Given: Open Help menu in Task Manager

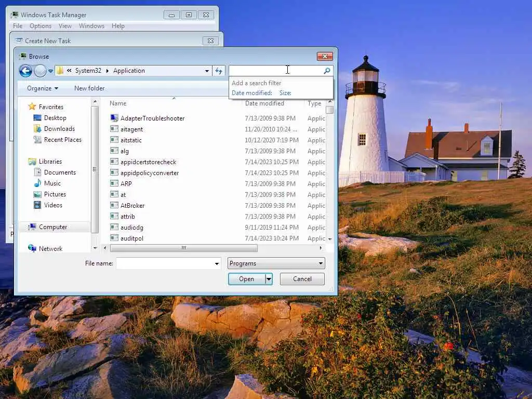Looking at the screenshot, I should 118,26.
